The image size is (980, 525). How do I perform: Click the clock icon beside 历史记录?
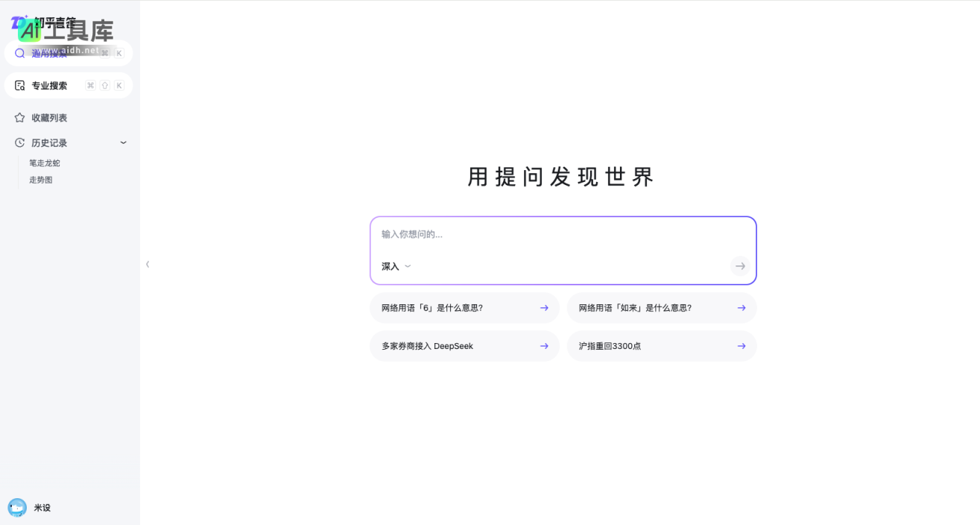(19, 142)
